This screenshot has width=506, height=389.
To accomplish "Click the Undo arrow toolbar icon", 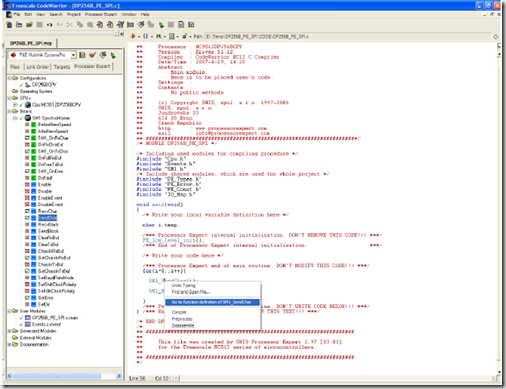I will coord(49,25).
